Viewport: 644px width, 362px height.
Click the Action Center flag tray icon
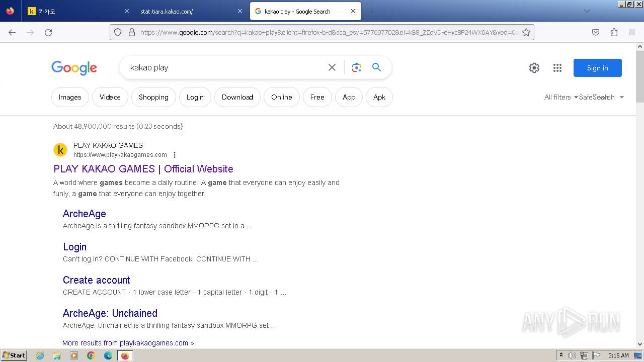click(596, 355)
